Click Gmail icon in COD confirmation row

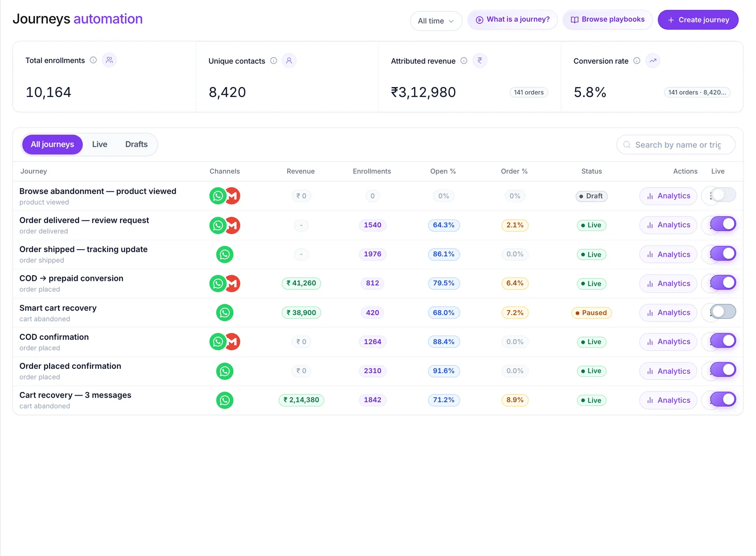233,341
